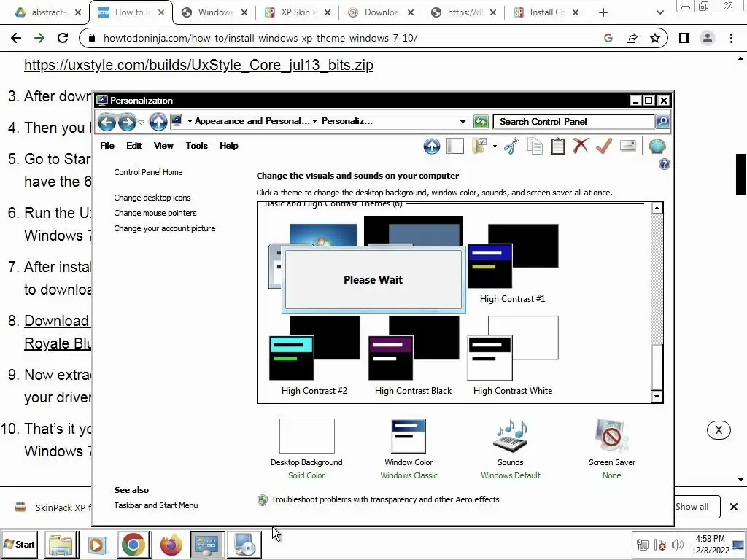The width and height of the screenshot is (747, 560).
Task: Expand recent pages dropdown next to the Forward button
Action: pyautogui.click(x=141, y=122)
